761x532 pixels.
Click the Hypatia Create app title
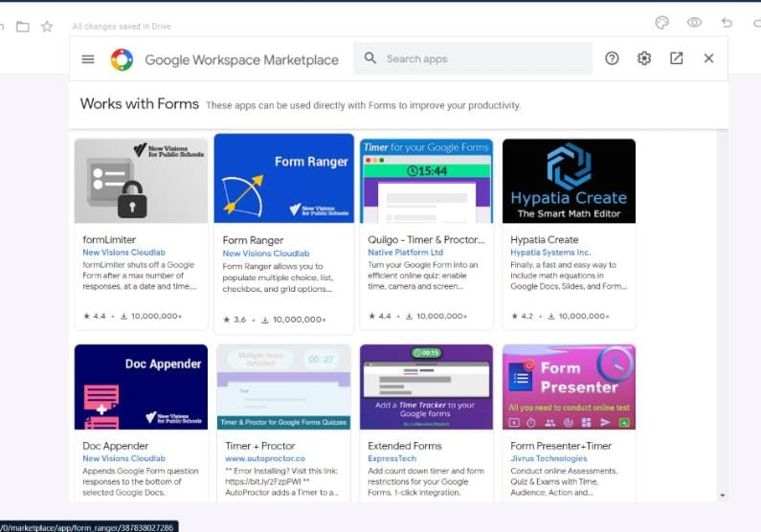click(545, 239)
